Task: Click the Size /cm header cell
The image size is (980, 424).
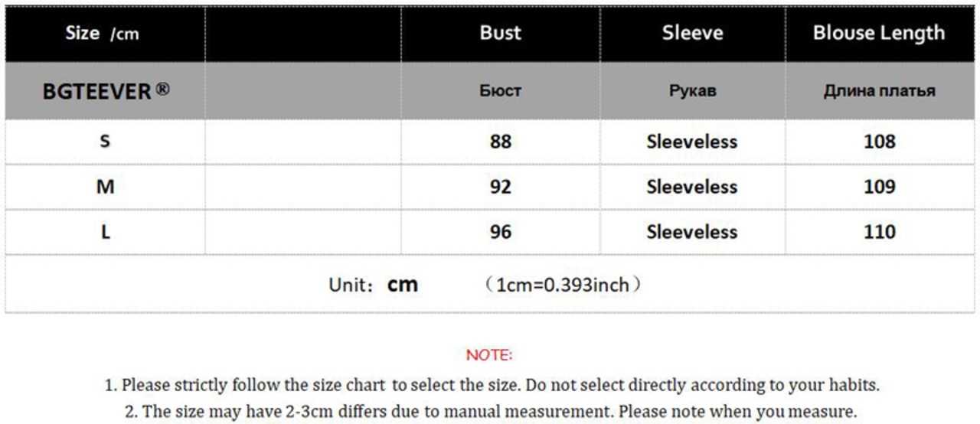Action: [103, 34]
